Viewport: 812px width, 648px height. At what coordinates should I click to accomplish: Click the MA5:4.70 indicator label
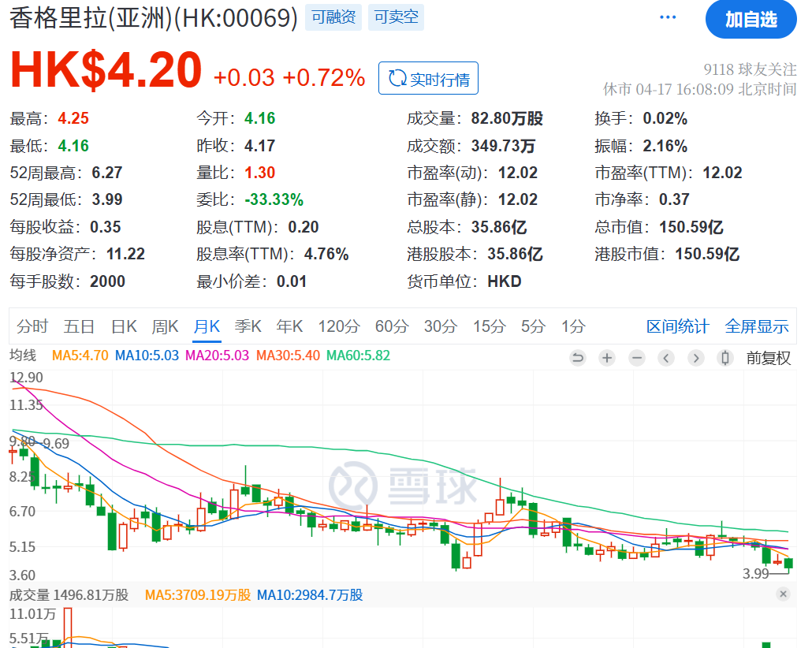[80, 356]
